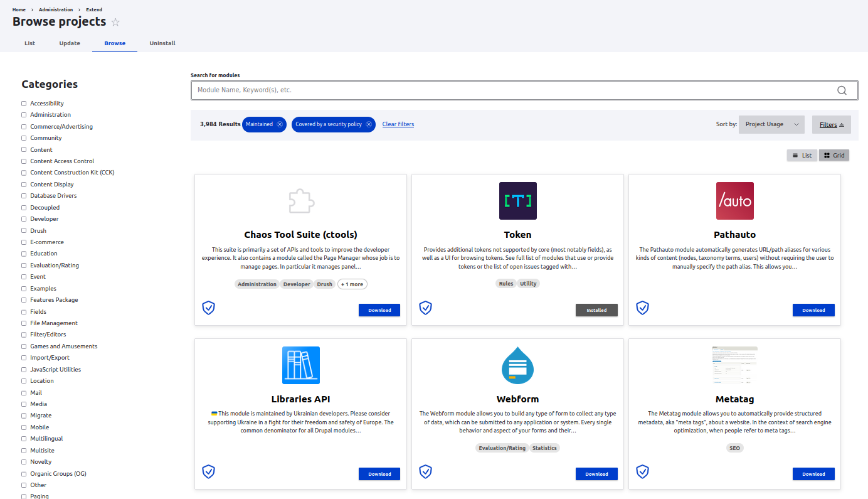Open the List tab
The height and width of the screenshot is (499, 868).
tap(30, 43)
